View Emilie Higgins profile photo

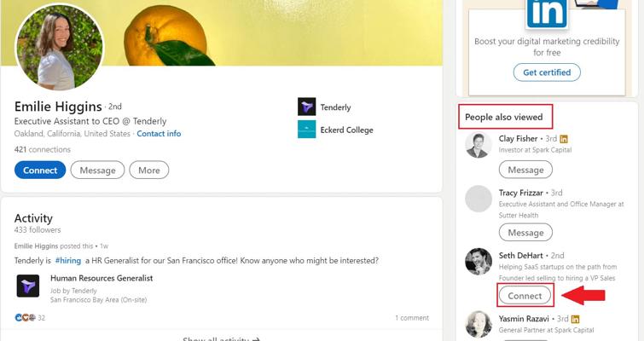60,47
